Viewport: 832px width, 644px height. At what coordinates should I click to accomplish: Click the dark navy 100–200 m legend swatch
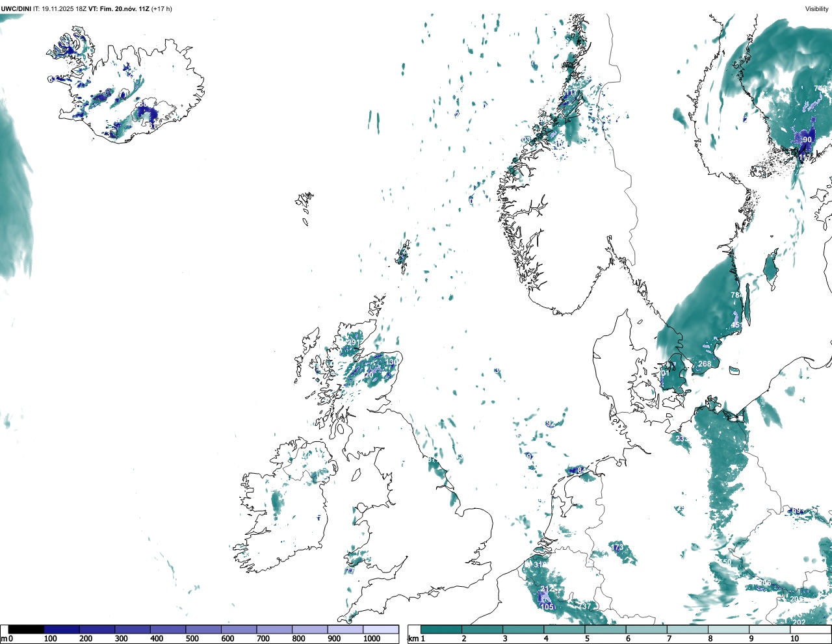click(x=62, y=629)
